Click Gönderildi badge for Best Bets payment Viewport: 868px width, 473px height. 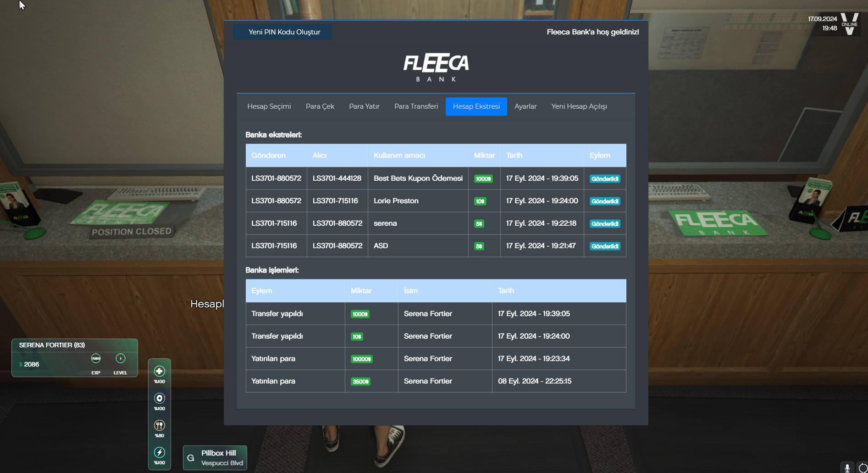pyautogui.click(x=605, y=179)
